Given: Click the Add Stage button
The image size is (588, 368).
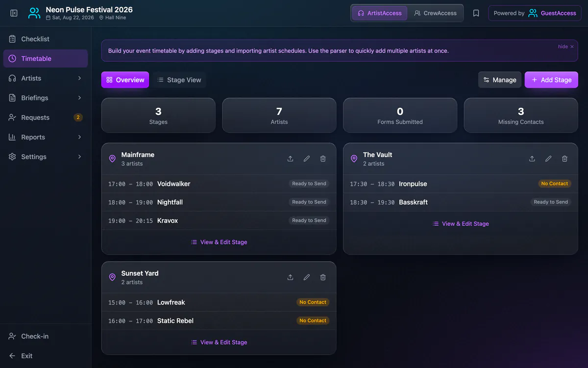Looking at the screenshot, I should pyautogui.click(x=551, y=80).
